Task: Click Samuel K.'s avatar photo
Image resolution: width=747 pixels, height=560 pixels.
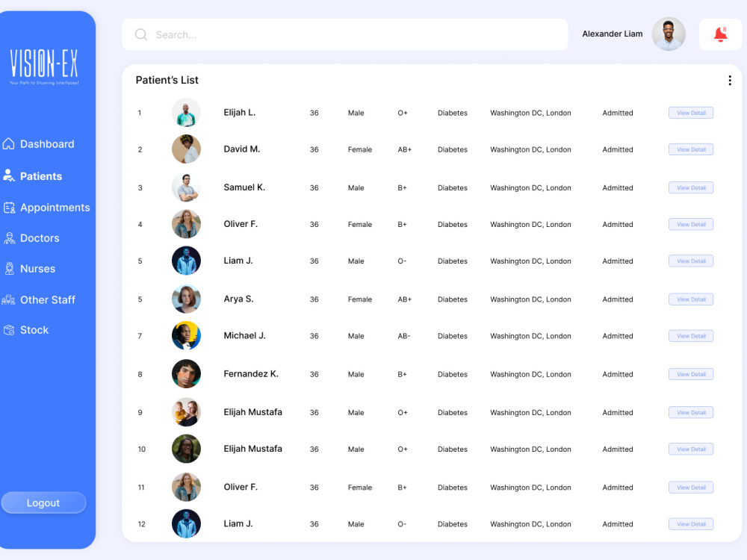Action: pyautogui.click(x=186, y=187)
